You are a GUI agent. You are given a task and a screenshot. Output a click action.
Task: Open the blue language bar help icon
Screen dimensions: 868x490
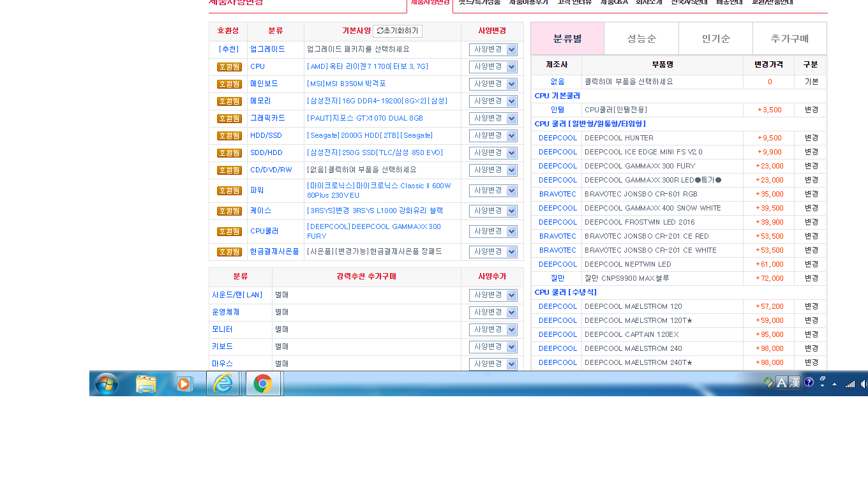[x=809, y=382]
